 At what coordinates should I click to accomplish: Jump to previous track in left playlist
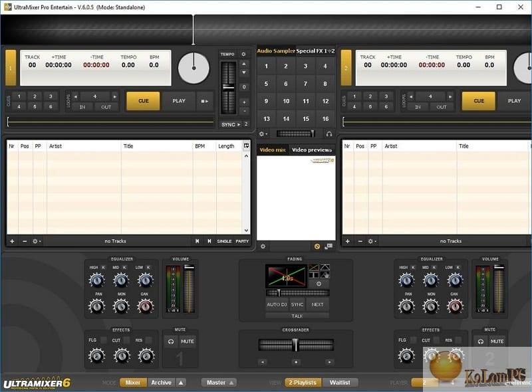click(197, 241)
